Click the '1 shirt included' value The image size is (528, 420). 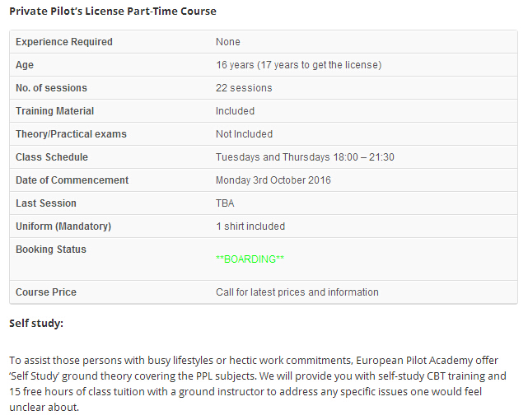tap(250, 226)
